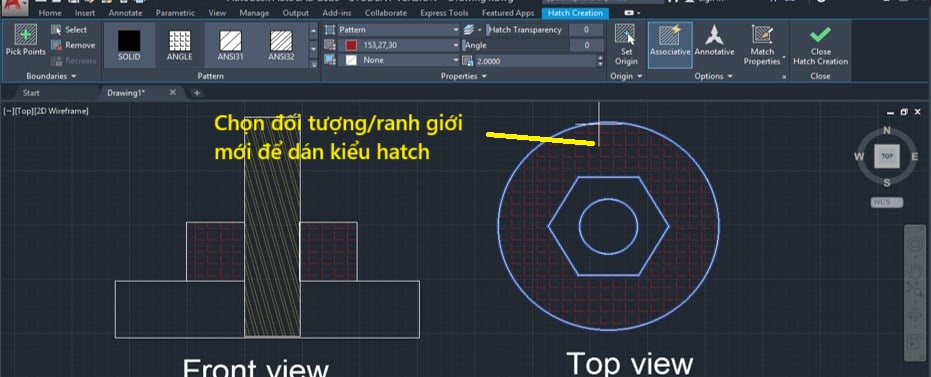Select the Drawing1* file tab

click(126, 93)
